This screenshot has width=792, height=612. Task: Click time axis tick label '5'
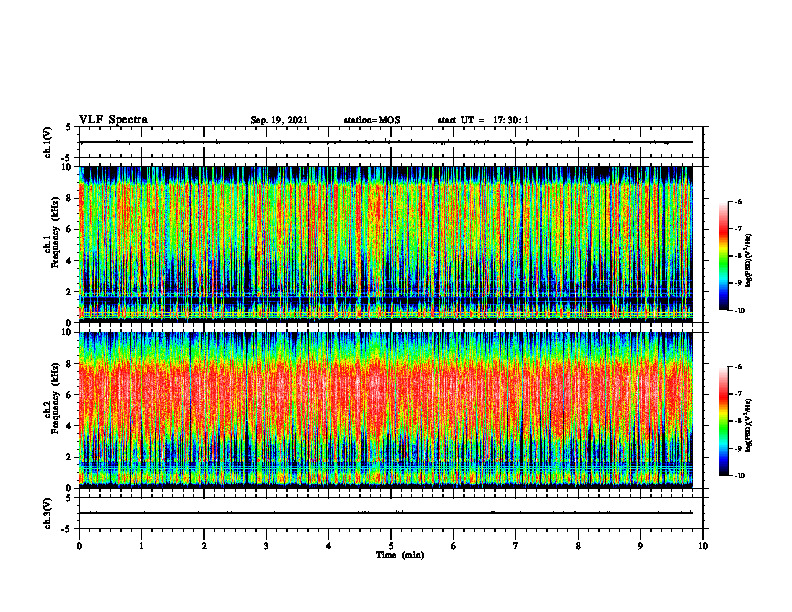coord(391,546)
